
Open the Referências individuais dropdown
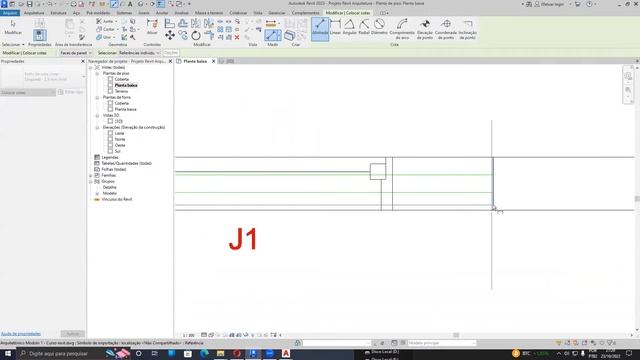(139, 53)
